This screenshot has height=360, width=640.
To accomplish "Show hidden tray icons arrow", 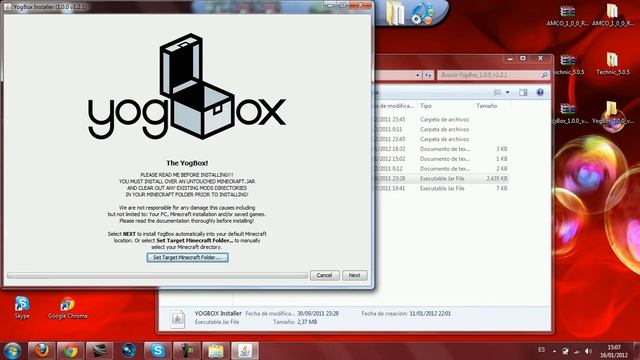I will point(554,351).
